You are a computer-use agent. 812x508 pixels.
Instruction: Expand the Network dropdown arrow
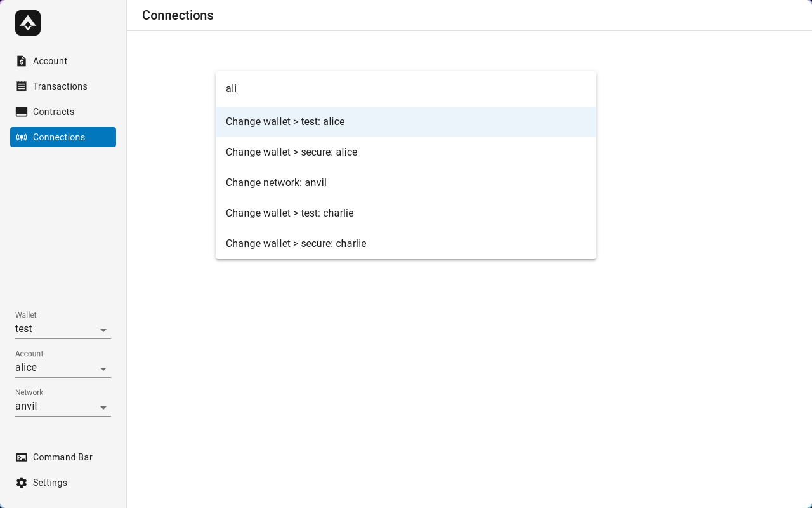click(x=103, y=408)
